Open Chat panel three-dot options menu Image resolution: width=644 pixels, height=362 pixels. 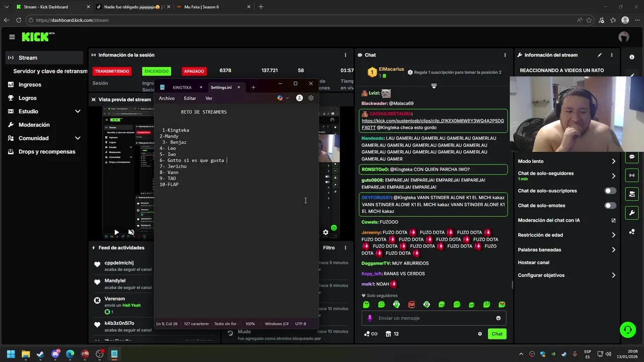pyautogui.click(x=505, y=55)
